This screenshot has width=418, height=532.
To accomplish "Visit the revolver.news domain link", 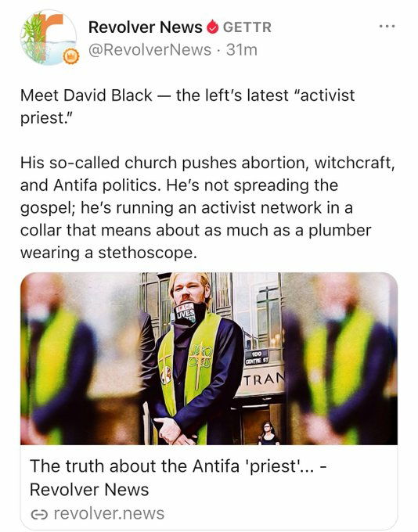I will point(109,514).
